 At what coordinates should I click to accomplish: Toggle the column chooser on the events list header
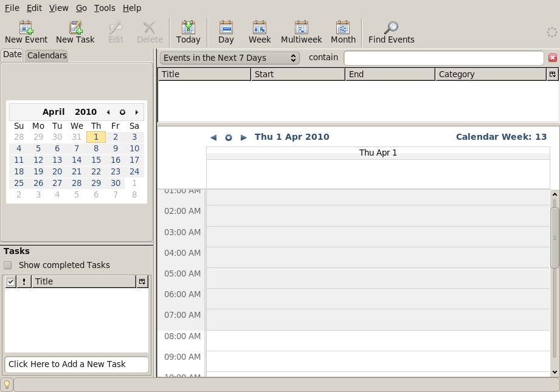coord(552,74)
